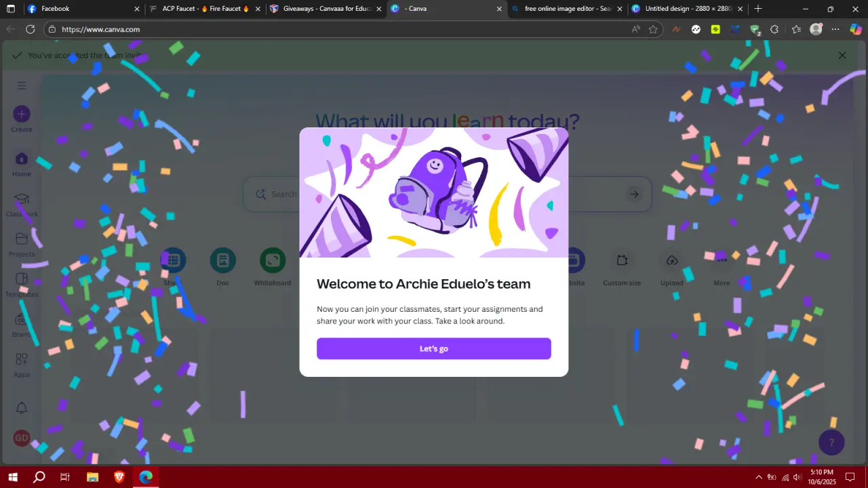Open Windows taskbar search
This screenshot has width=868, height=488.
tap(39, 477)
